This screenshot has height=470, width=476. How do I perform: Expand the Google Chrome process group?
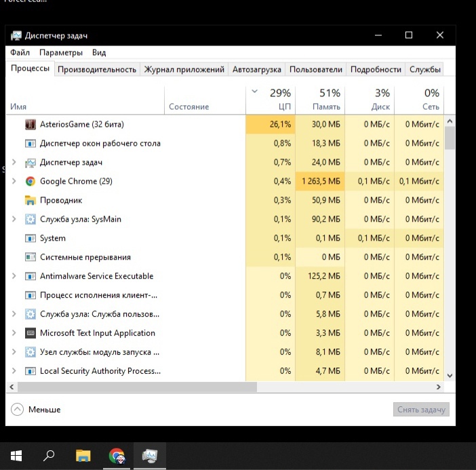click(14, 181)
